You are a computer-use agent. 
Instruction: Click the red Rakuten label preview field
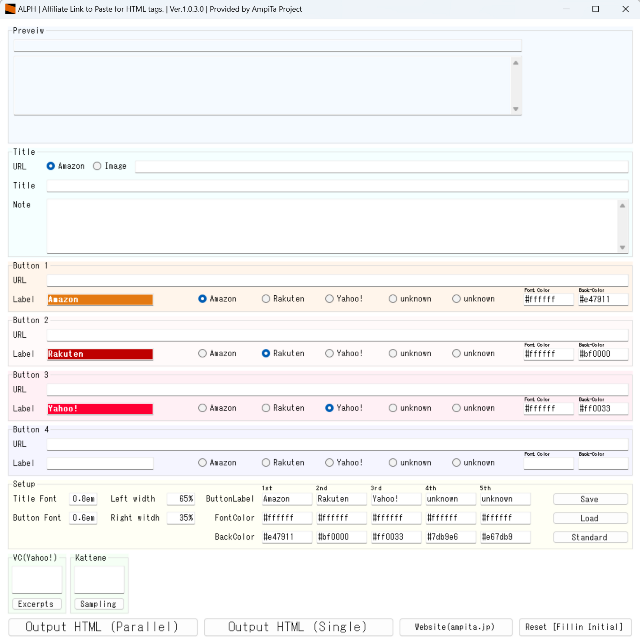(x=100, y=354)
